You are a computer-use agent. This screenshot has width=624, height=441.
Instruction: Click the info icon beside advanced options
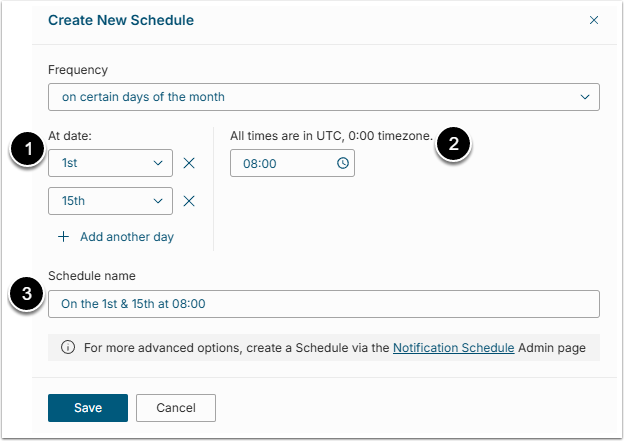coord(68,348)
